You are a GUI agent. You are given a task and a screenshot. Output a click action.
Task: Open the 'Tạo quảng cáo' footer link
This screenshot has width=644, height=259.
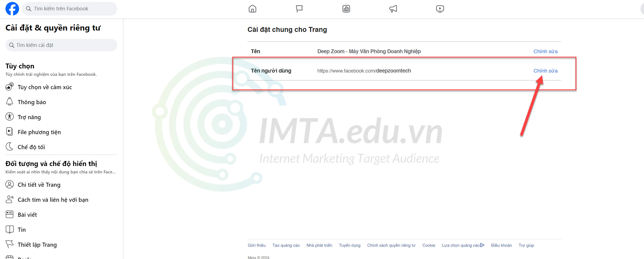pos(286,245)
